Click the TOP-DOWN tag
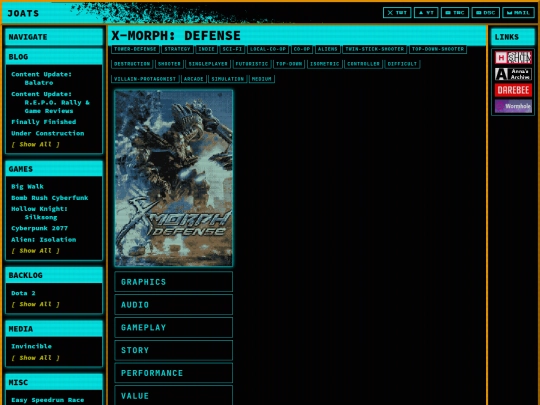540x405 pixels. (289, 64)
